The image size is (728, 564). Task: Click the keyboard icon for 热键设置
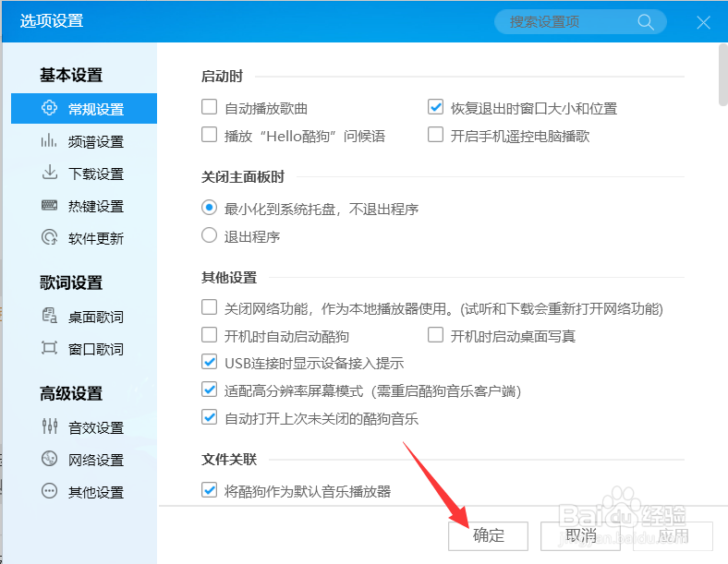49,205
